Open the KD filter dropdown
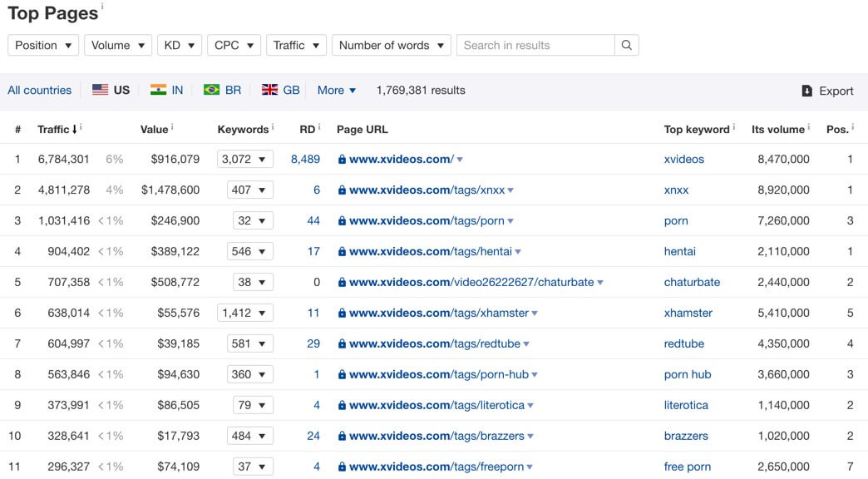The height and width of the screenshot is (479, 868). (x=180, y=46)
